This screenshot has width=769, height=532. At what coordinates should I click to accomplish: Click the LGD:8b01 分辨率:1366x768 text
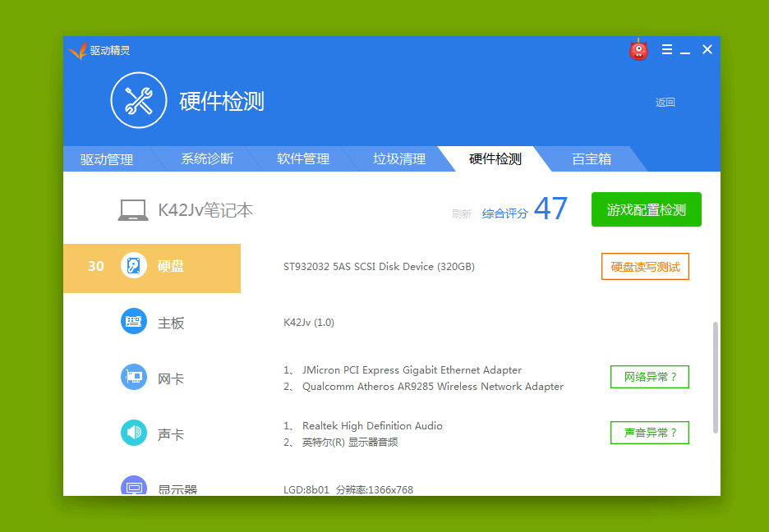tap(348, 490)
